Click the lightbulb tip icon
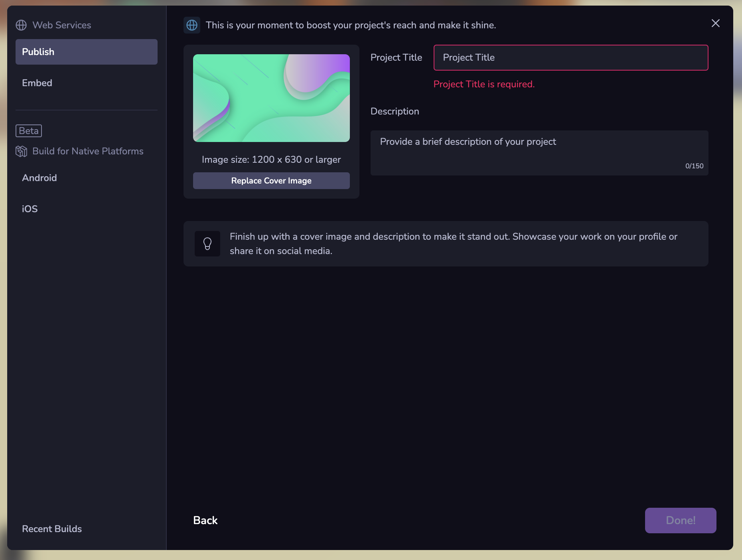The height and width of the screenshot is (560, 742). pyautogui.click(x=207, y=244)
